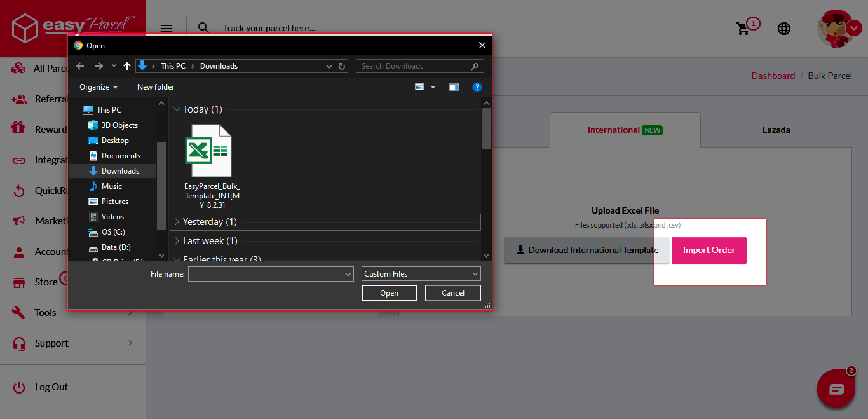The image size is (868, 419).
Task: Click the Up one level arrow
Action: (x=127, y=66)
